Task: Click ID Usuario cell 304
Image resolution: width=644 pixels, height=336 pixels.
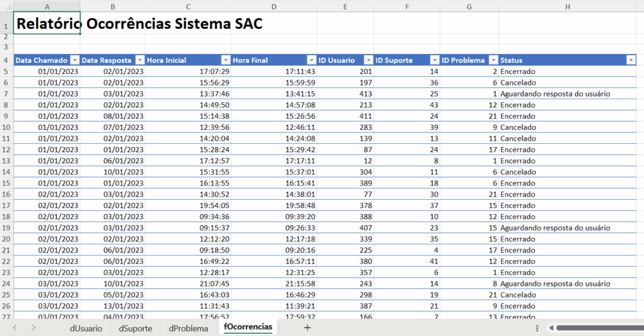Action: coord(365,172)
